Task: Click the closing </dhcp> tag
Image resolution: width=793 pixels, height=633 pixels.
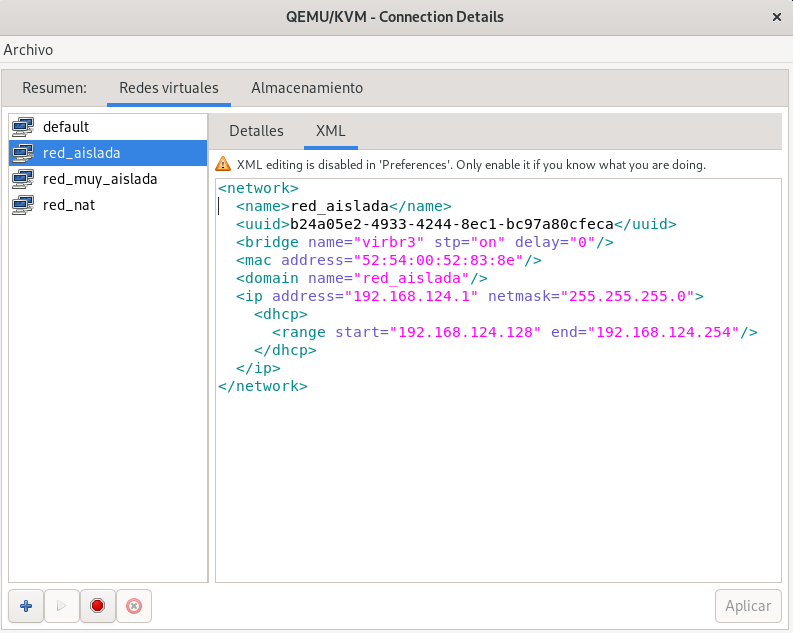Action: pyautogui.click(x=285, y=350)
